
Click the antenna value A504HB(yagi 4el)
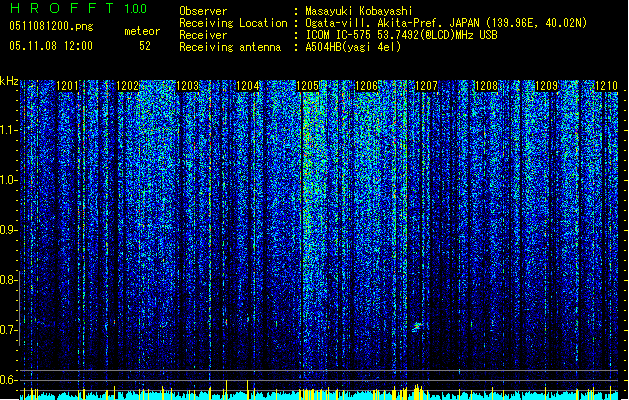[x=353, y=47]
